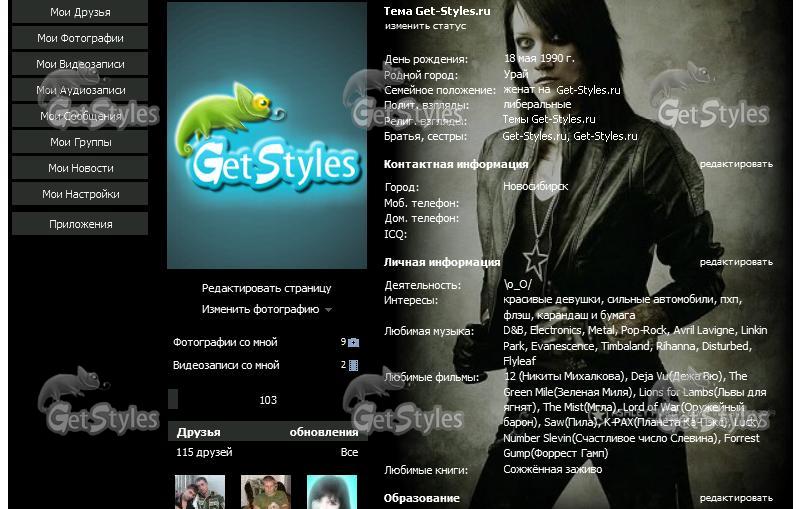
Task: Open Редактировать страницу link
Action: coord(266,288)
